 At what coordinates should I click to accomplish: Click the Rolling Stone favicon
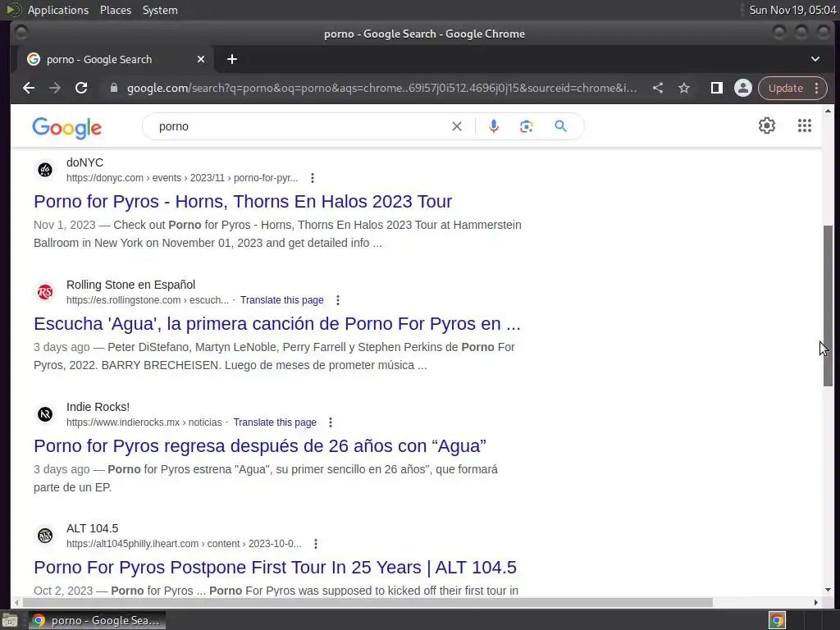(x=45, y=292)
